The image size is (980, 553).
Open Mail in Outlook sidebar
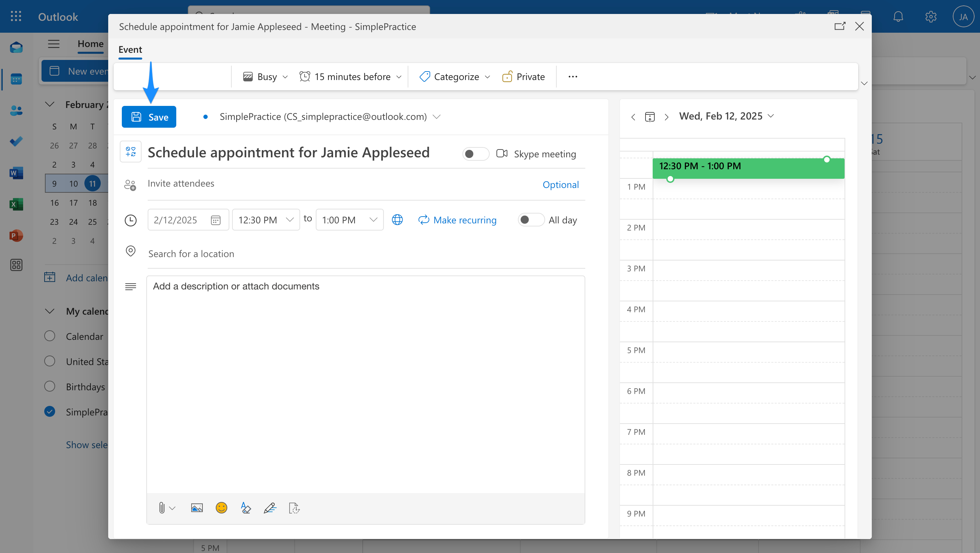tap(16, 48)
